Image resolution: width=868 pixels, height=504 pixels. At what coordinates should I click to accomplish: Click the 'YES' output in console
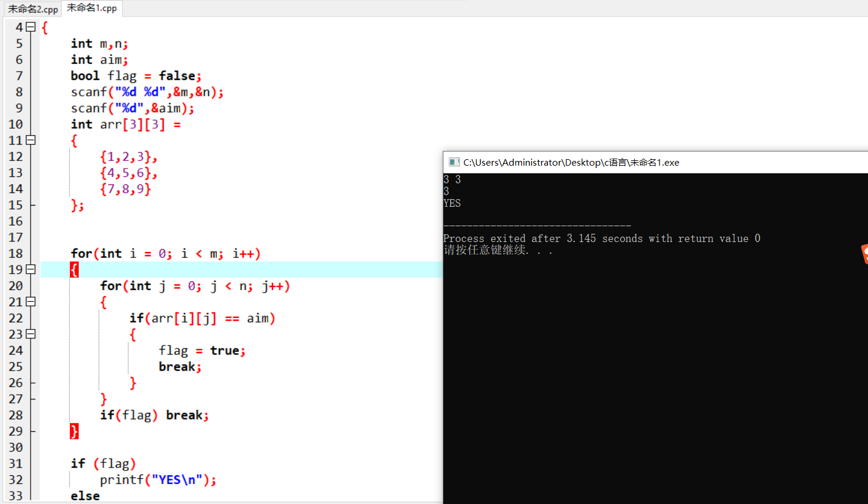[x=452, y=203]
